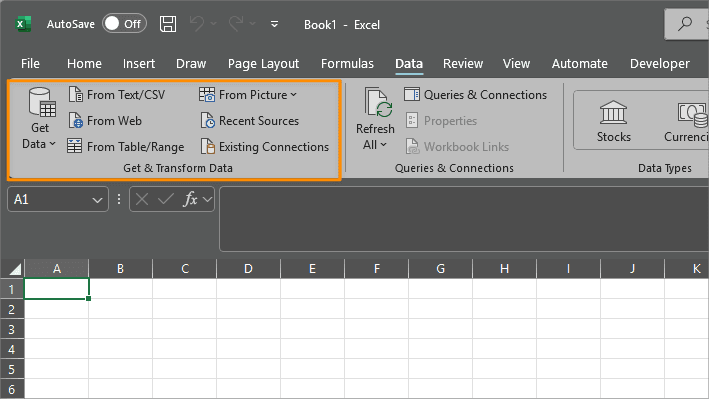Select column B header
The width and height of the screenshot is (709, 399).
point(120,269)
